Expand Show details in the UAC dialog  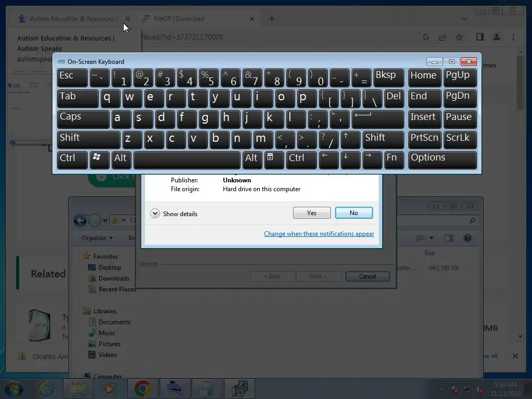pyautogui.click(x=174, y=214)
